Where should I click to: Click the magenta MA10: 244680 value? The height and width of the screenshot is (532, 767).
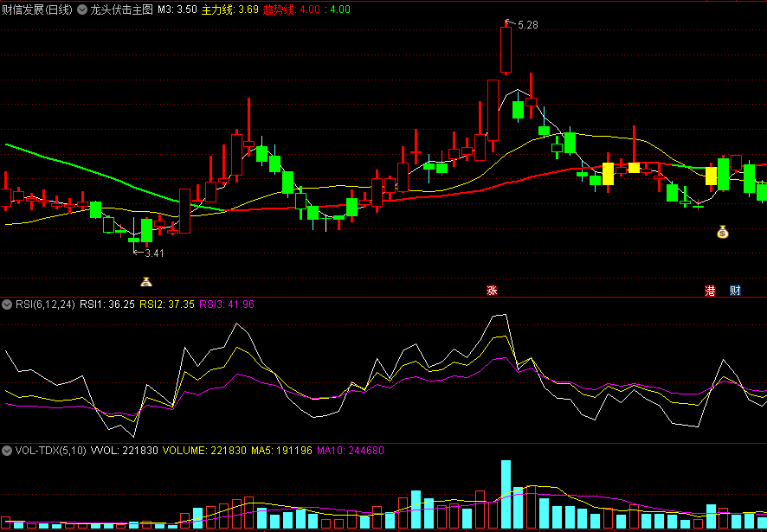tap(351, 451)
